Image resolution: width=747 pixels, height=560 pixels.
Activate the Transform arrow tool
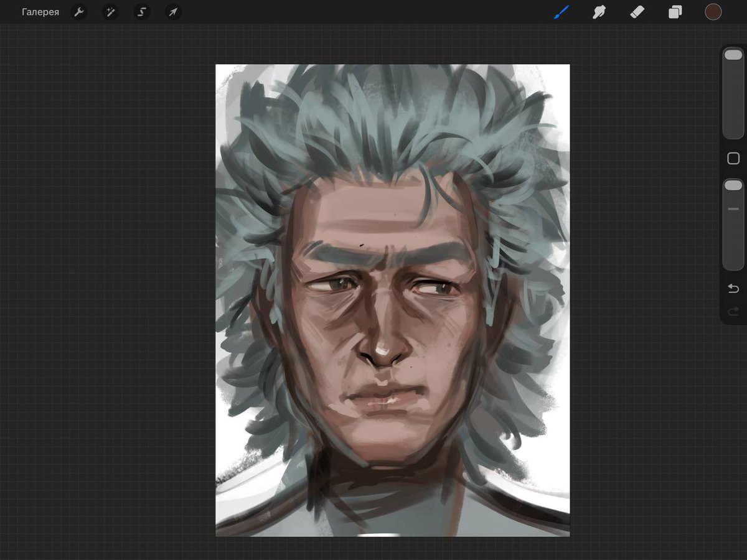click(x=174, y=12)
